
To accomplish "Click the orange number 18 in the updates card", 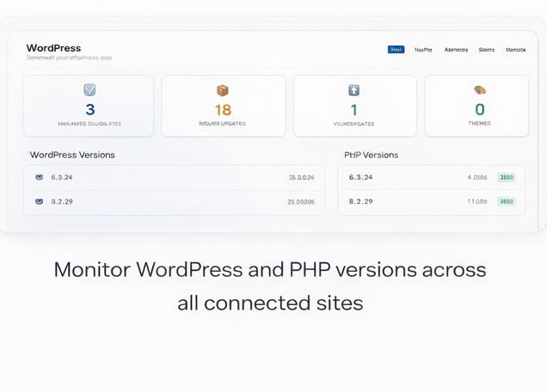I will (223, 110).
